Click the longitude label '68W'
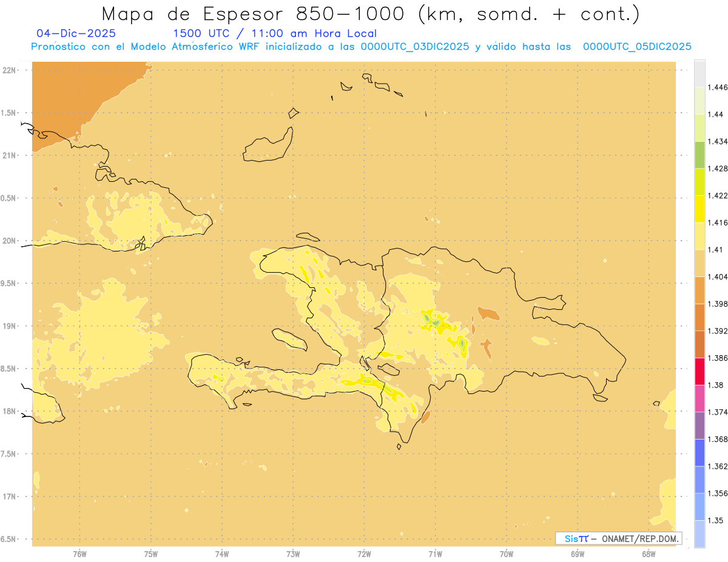 (649, 554)
